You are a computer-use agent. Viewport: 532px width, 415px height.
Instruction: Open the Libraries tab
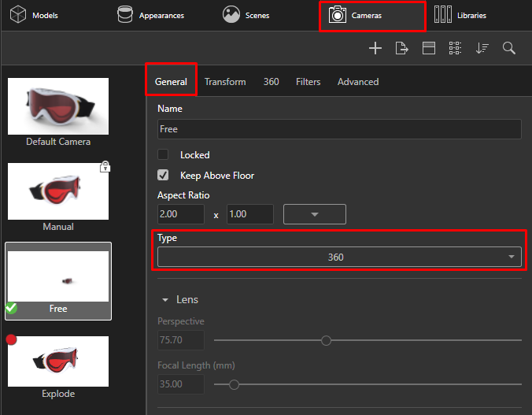coord(461,15)
